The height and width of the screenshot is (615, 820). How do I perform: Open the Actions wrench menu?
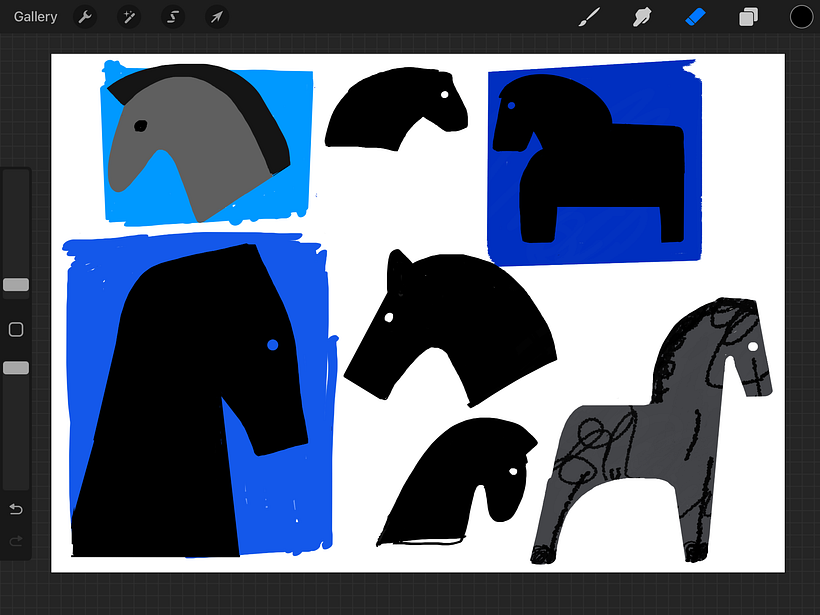click(85, 17)
